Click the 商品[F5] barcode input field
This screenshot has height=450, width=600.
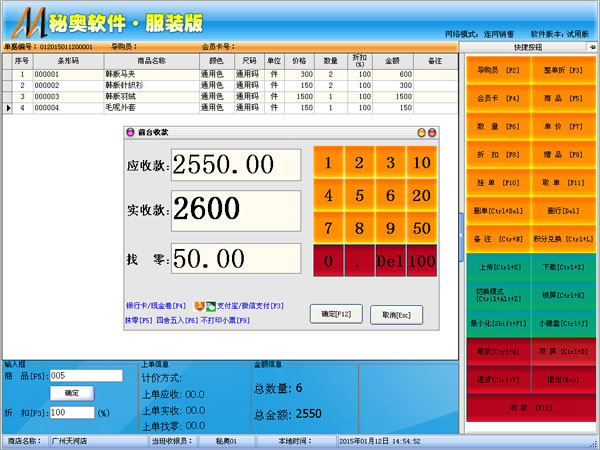click(84, 375)
